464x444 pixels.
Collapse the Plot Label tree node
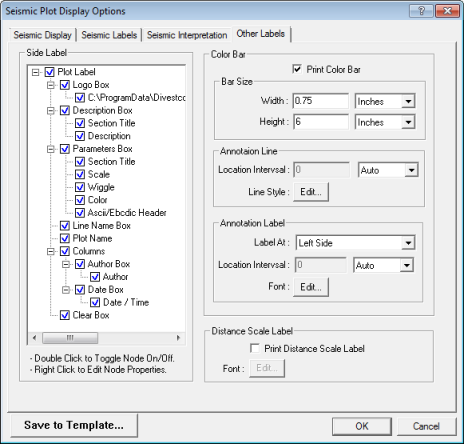pos(35,72)
